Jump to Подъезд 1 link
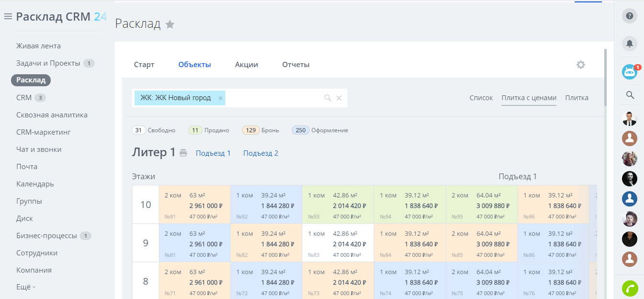Viewport: 644px width, 299px height. click(213, 153)
